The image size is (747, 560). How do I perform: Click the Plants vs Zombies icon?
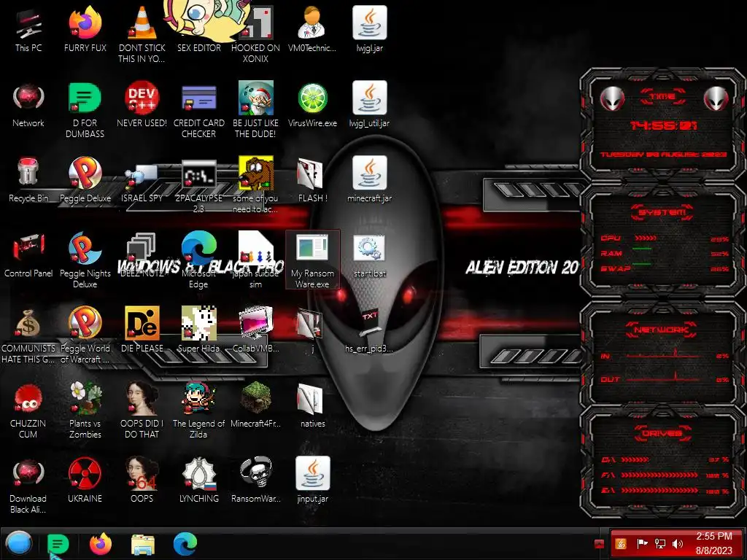[85, 410]
